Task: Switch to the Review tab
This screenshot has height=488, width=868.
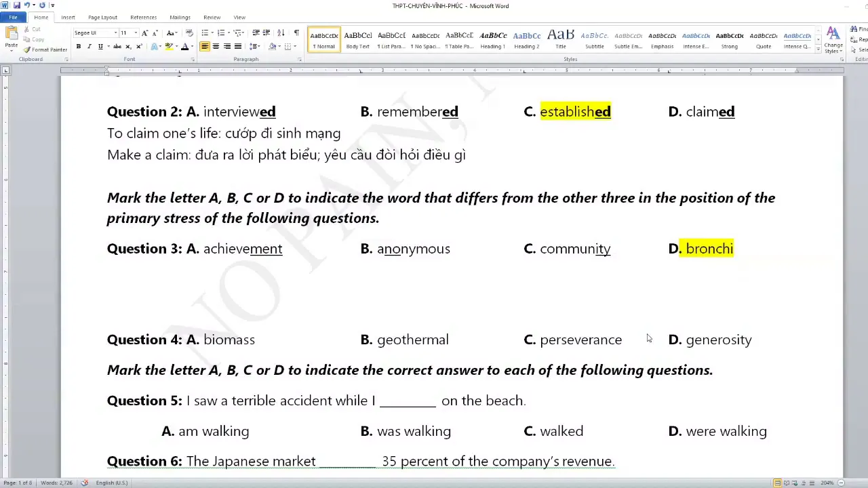Action: coord(212,17)
